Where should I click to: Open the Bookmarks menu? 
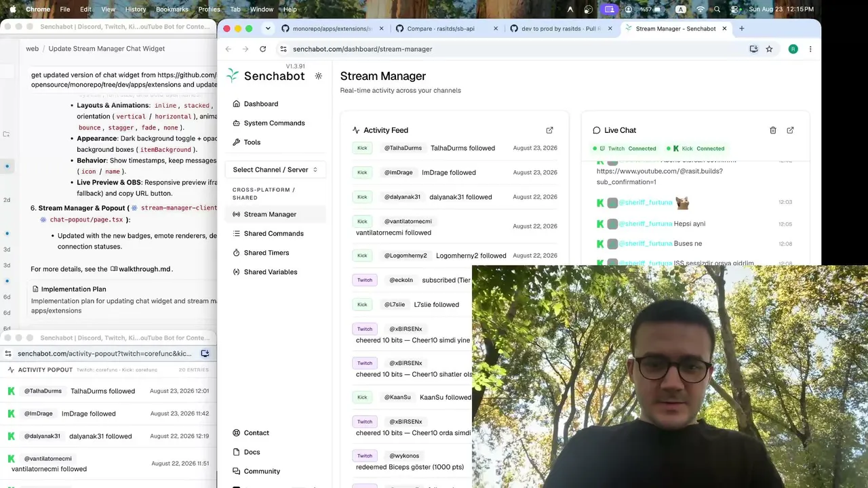point(172,9)
